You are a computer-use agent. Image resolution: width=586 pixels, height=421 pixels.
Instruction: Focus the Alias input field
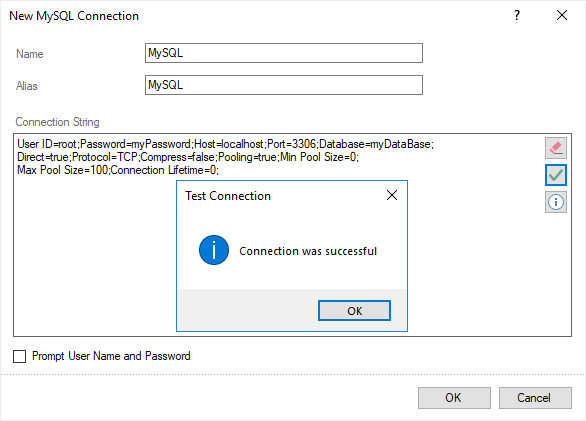tap(284, 85)
